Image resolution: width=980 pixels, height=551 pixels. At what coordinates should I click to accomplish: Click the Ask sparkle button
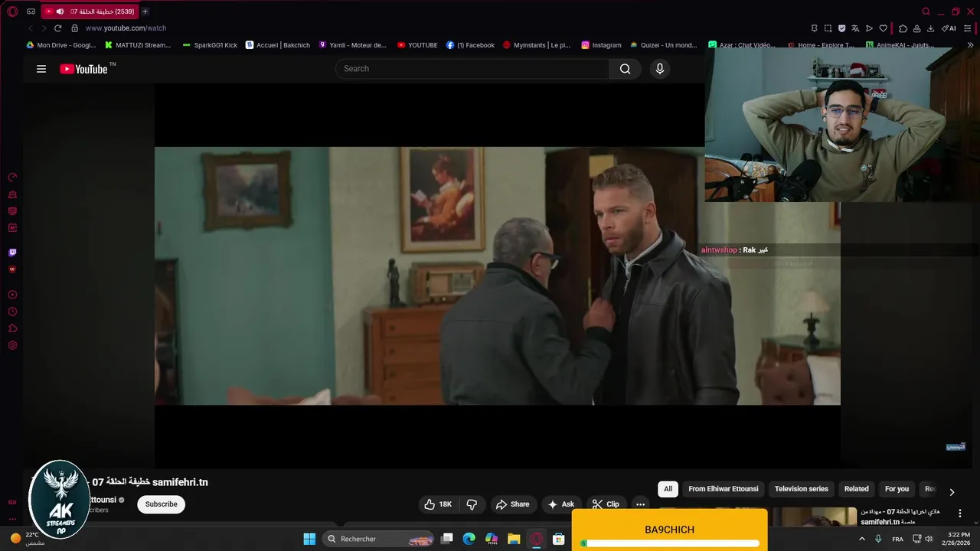pyautogui.click(x=561, y=504)
